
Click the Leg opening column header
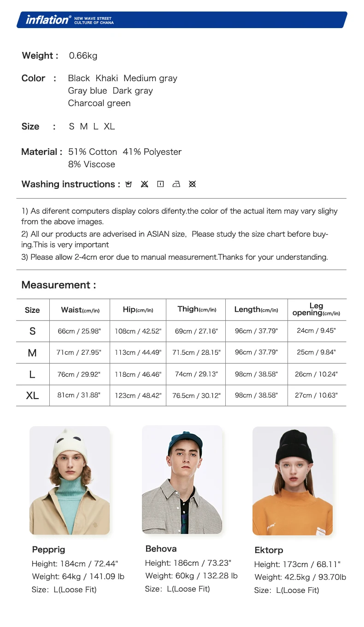click(x=316, y=310)
